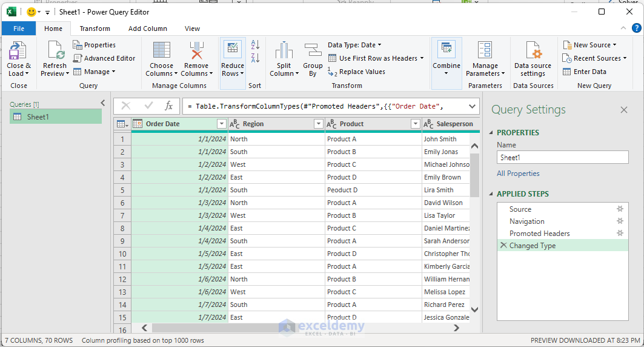Click the Refresh Preview icon
The width and height of the screenshot is (644, 347).
55,52
